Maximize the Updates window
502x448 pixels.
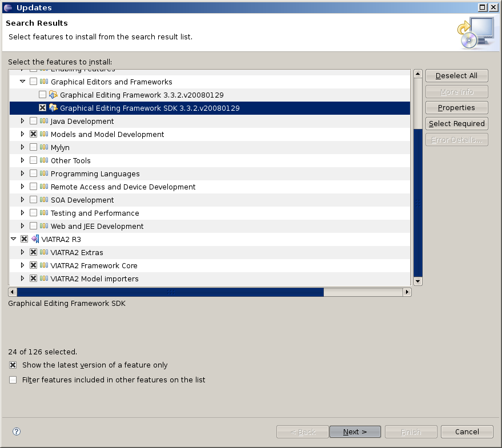pos(482,7)
